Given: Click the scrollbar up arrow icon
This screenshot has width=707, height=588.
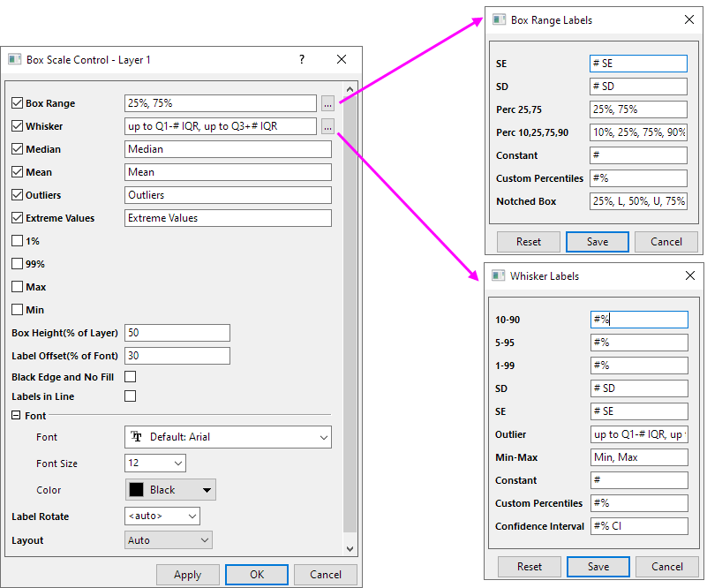Looking at the screenshot, I should point(351,87).
